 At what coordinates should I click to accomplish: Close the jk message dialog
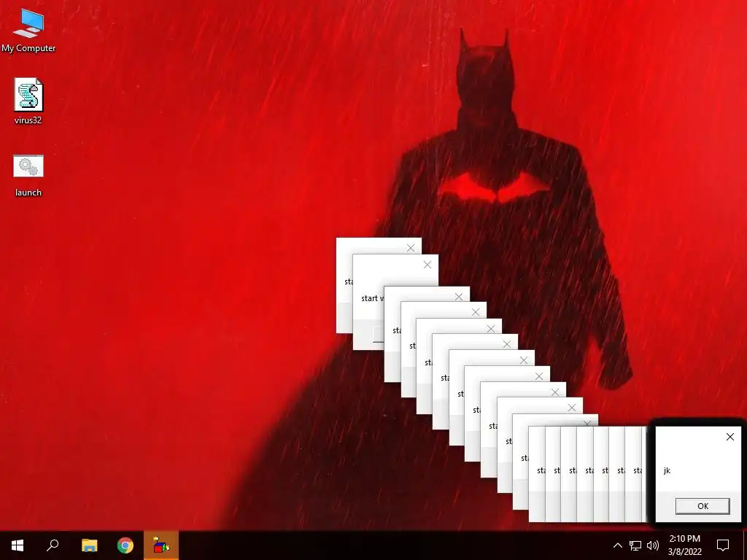coord(729,437)
